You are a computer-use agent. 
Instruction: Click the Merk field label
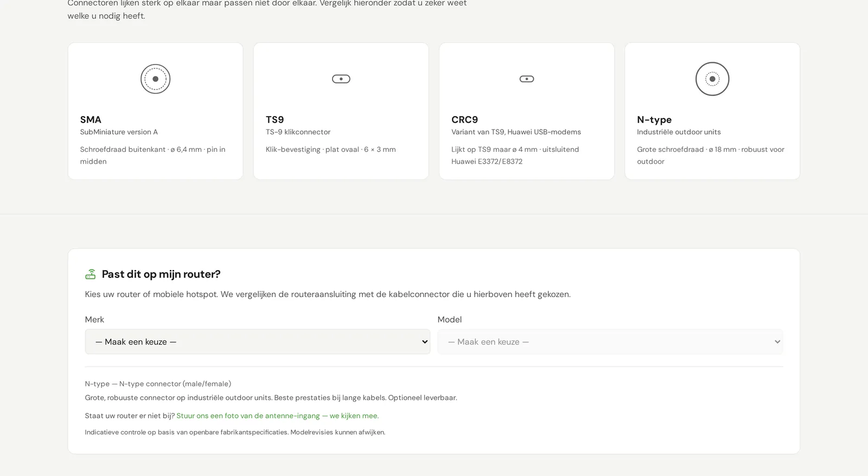point(94,320)
